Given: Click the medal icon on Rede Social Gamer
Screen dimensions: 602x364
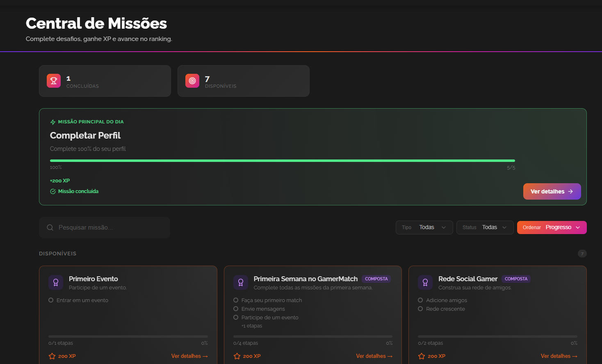Looking at the screenshot, I should (425, 282).
